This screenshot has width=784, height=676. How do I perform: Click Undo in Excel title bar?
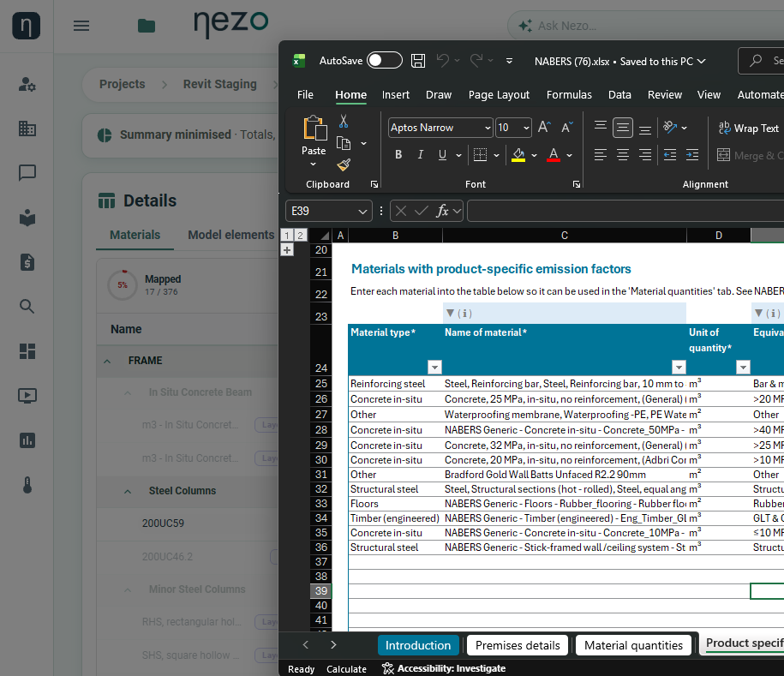442,61
